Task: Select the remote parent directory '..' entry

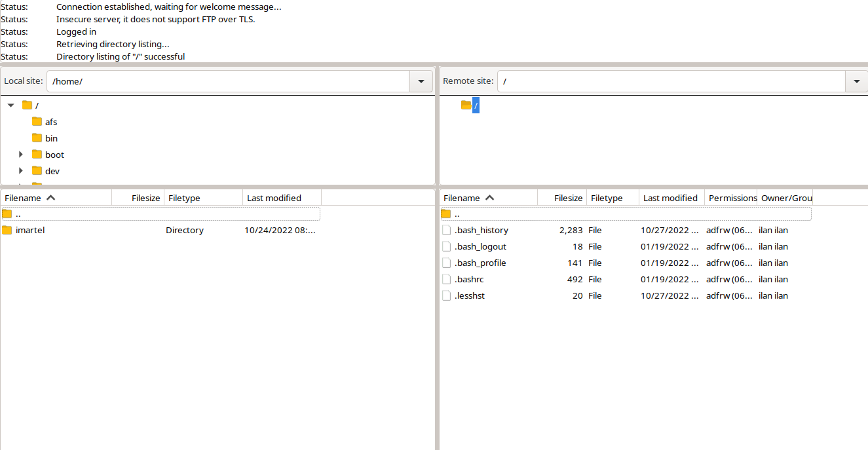Action: pyautogui.click(x=626, y=214)
